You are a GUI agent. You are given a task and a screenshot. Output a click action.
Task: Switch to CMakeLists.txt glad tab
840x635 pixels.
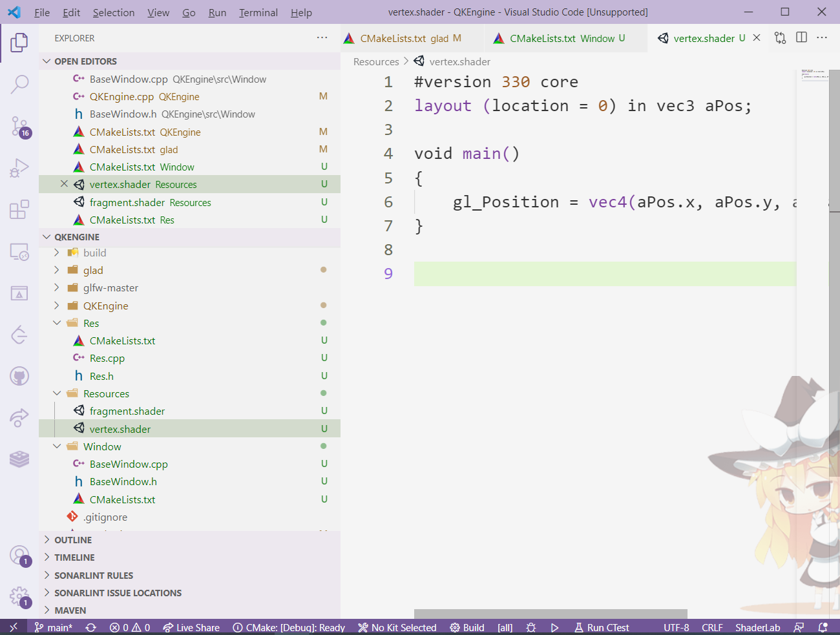(x=412, y=38)
